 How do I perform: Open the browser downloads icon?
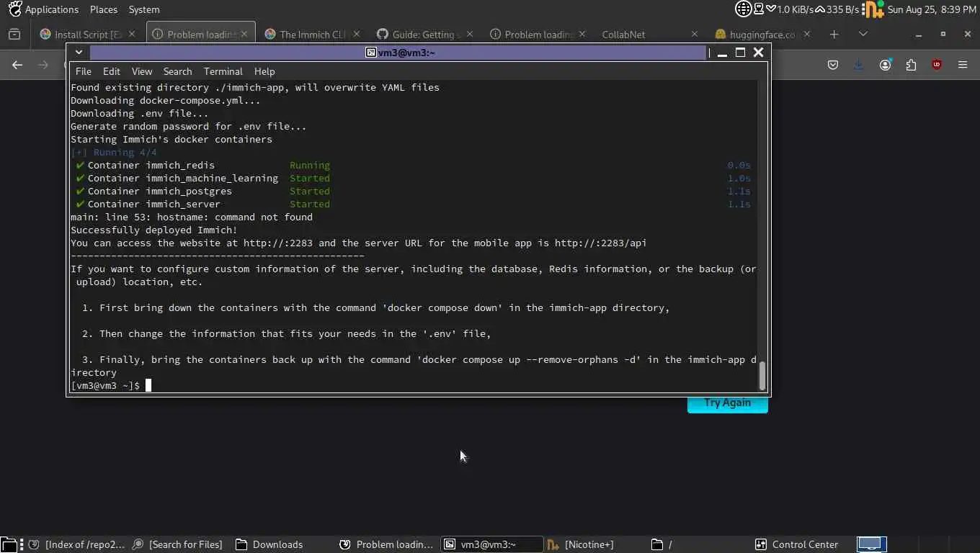[x=859, y=65]
